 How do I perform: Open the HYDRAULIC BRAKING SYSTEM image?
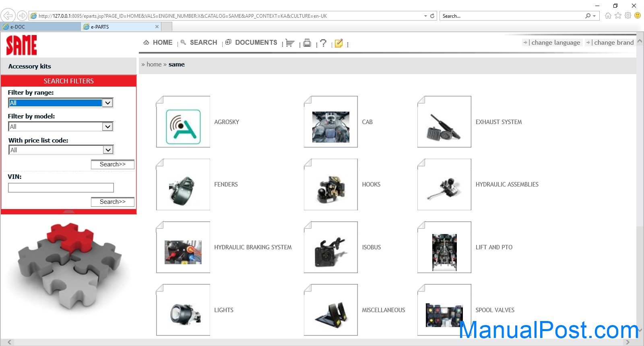pyautogui.click(x=183, y=247)
